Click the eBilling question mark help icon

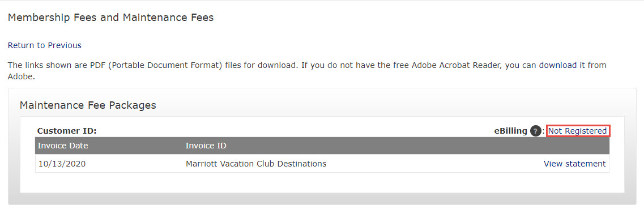tap(536, 131)
